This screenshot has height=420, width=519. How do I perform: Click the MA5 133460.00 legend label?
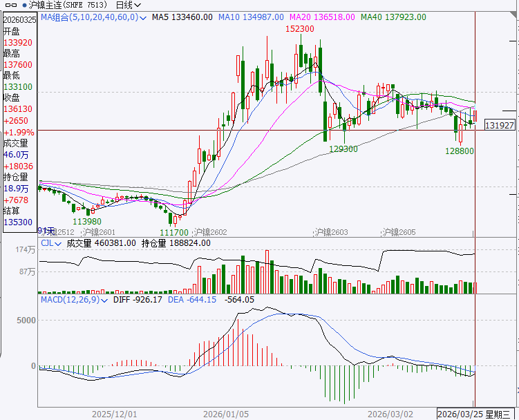coord(182,17)
